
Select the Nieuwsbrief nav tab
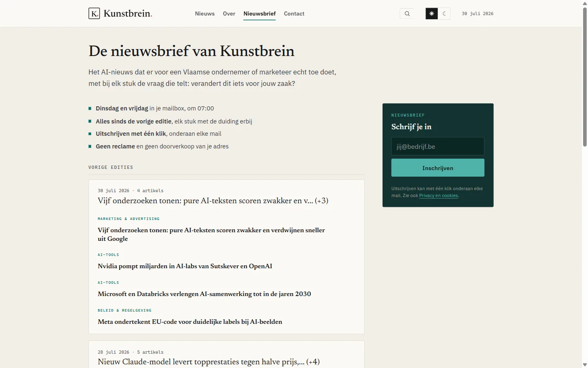click(260, 13)
